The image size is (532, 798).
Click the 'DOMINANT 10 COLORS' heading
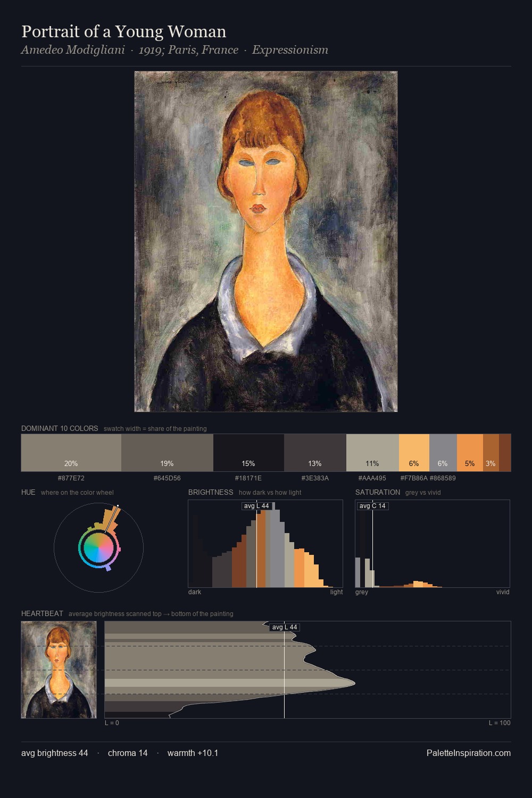(x=60, y=428)
